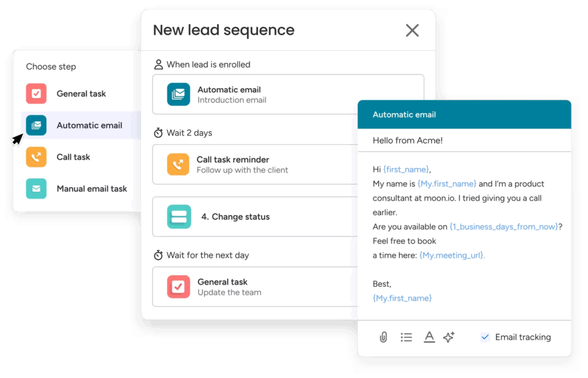Select Manual email task step option
The width and height of the screenshot is (588, 378).
92,189
